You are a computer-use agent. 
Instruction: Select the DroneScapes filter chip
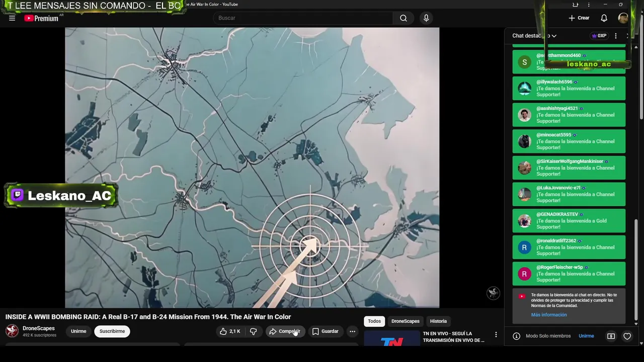pyautogui.click(x=406, y=321)
